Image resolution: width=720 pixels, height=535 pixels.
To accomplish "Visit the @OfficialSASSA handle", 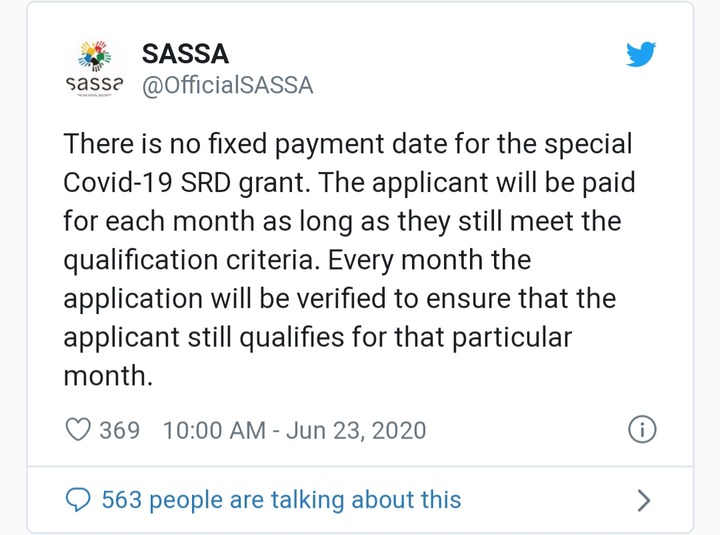I will point(228,86).
